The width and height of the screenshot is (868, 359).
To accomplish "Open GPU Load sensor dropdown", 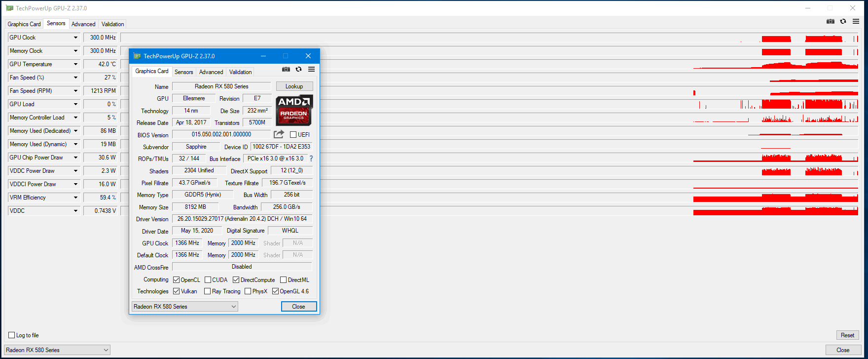I will [75, 104].
